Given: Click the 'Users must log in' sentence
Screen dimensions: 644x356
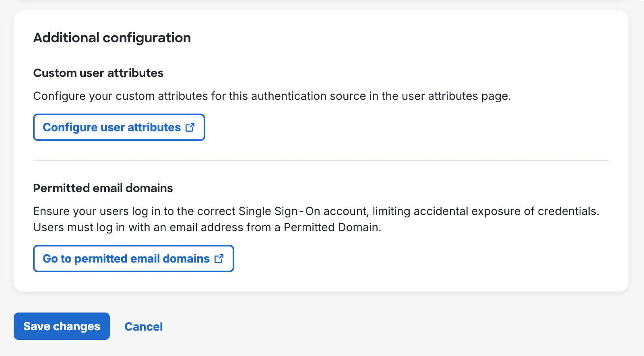Looking at the screenshot, I should click(207, 228).
